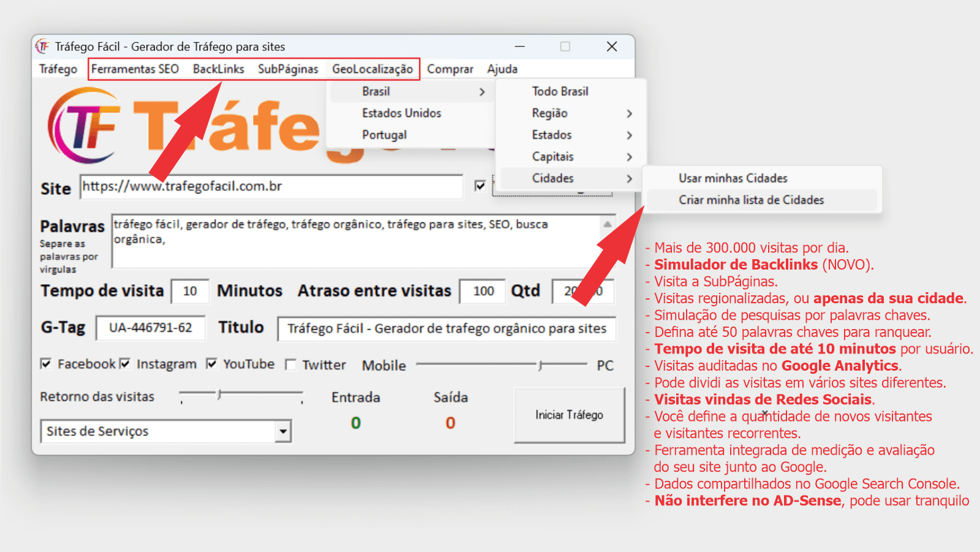Image resolution: width=980 pixels, height=552 pixels.
Task: Click the Retorno das visitas slider
Action: coord(241,396)
